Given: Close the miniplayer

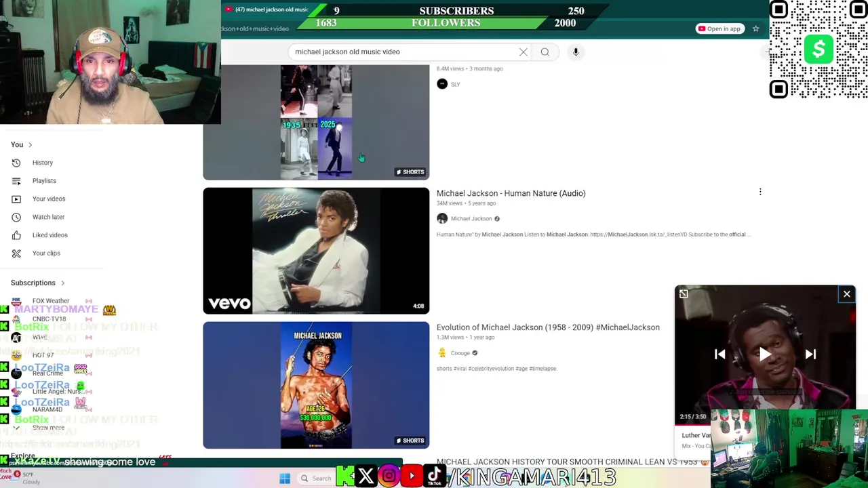Looking at the screenshot, I should pos(846,294).
